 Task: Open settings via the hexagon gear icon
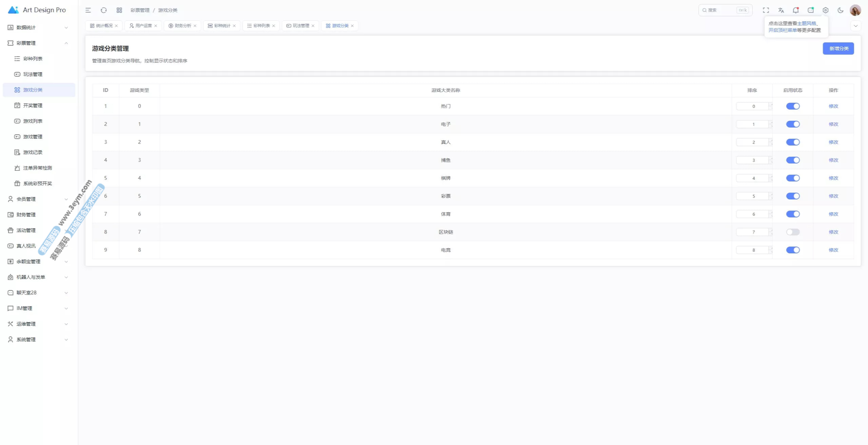(x=826, y=10)
